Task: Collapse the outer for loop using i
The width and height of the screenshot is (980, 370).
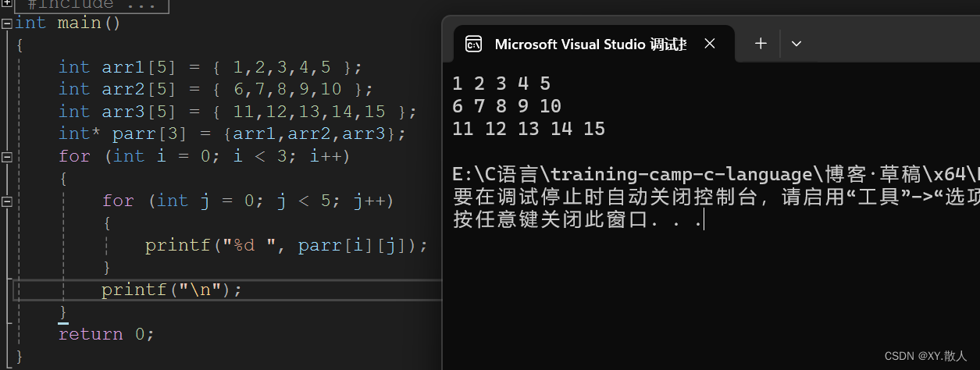Action: (x=6, y=157)
